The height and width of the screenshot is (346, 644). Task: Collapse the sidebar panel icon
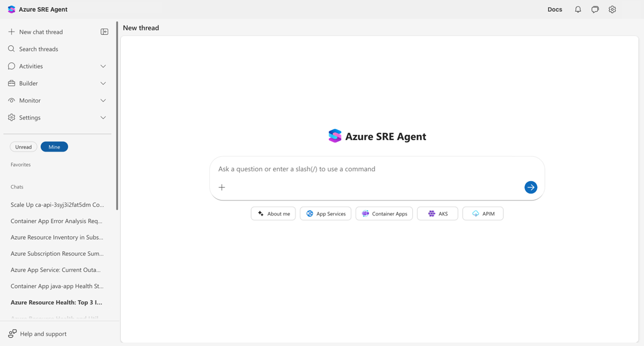pos(105,32)
